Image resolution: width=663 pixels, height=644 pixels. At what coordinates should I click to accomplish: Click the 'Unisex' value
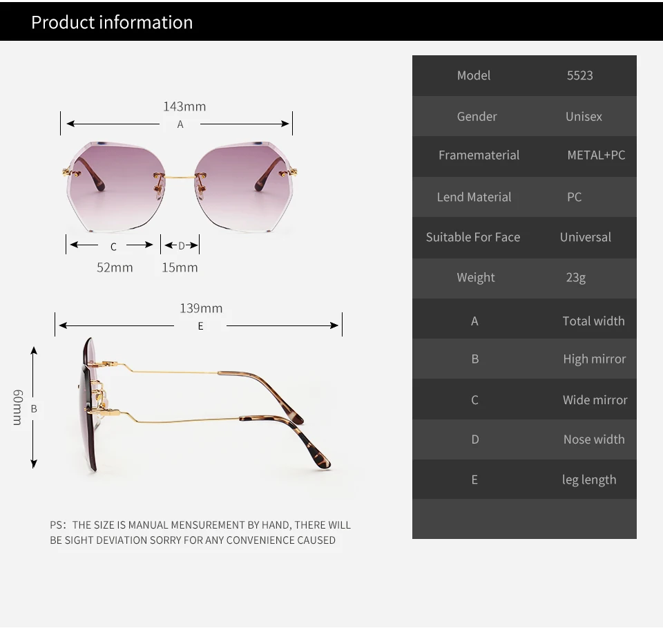tap(584, 116)
